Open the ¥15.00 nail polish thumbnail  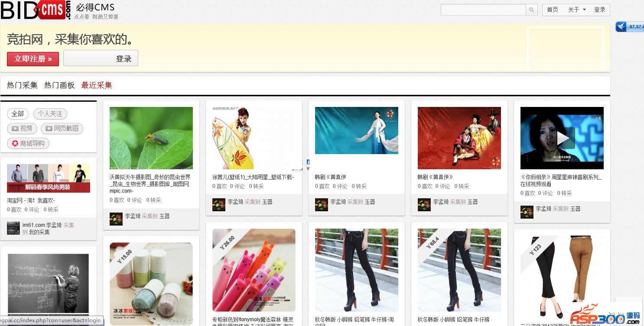(x=151, y=284)
